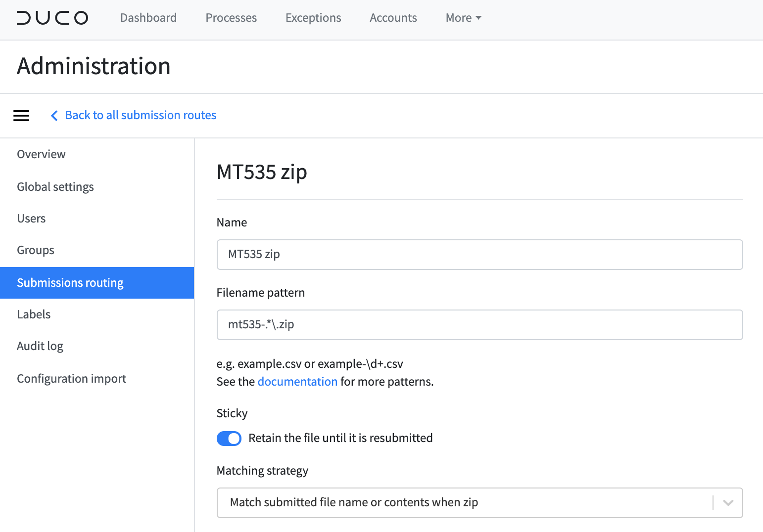Click the Matching strategy chevron arrow
This screenshot has width=763, height=532.
[728, 503]
